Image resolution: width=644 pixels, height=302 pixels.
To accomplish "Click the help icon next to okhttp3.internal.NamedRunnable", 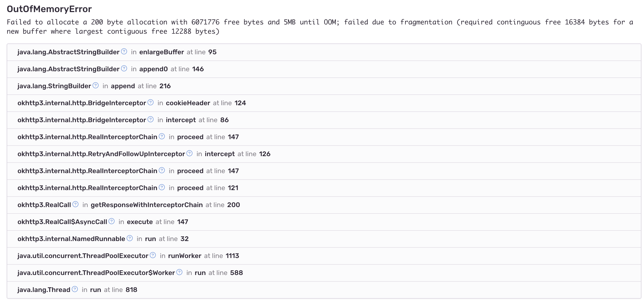I will click(129, 238).
